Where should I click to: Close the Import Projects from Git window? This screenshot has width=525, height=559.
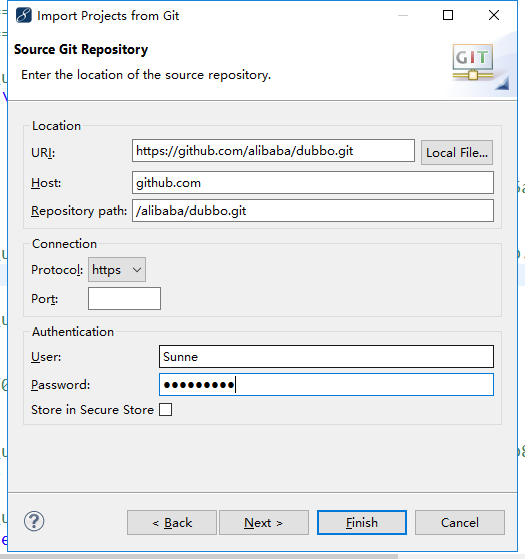(x=494, y=15)
